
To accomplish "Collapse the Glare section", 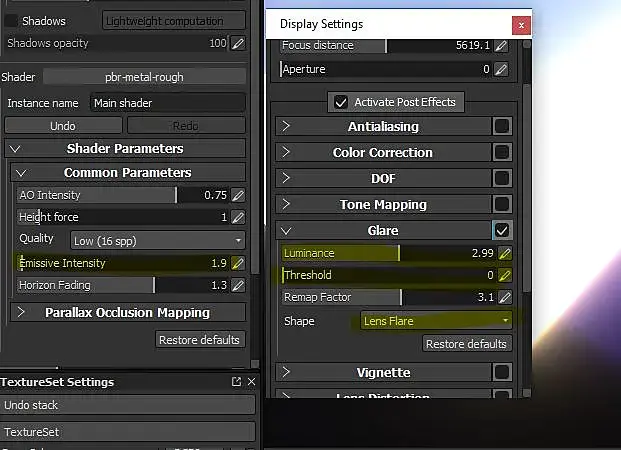I will (286, 231).
